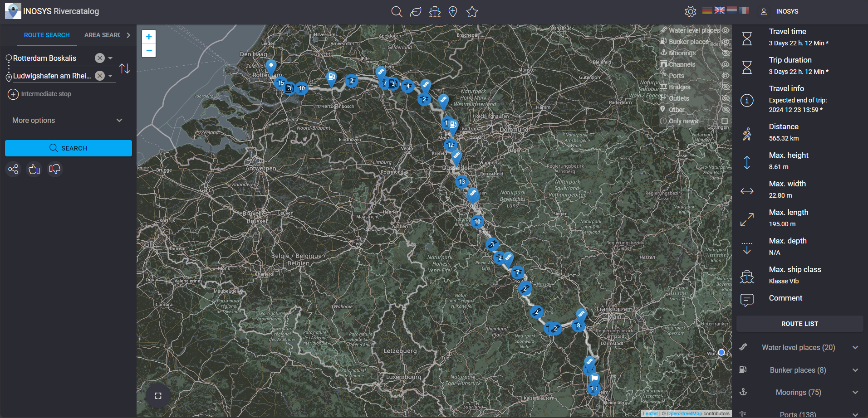Zoom in the map with plus

click(x=149, y=37)
